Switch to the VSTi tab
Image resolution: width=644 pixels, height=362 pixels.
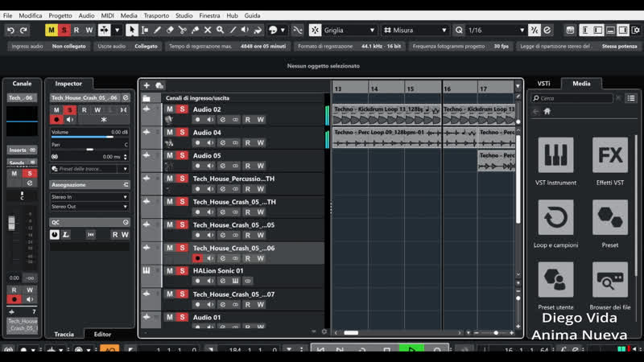tap(543, 83)
